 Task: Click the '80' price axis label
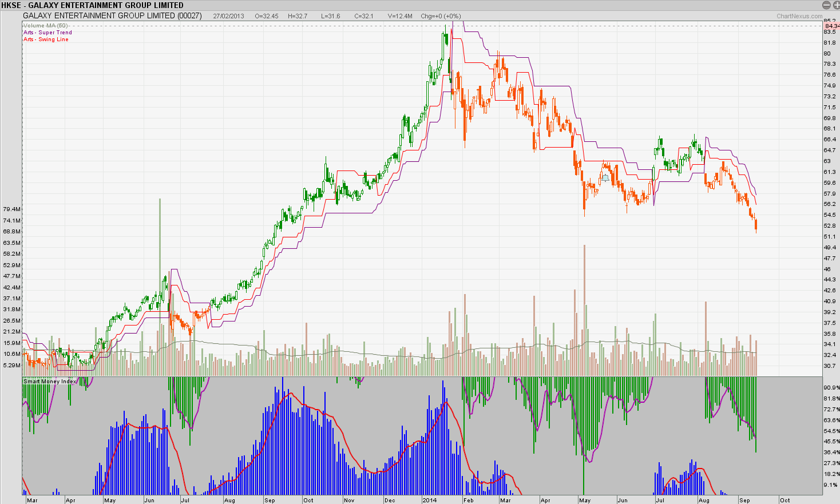point(827,54)
